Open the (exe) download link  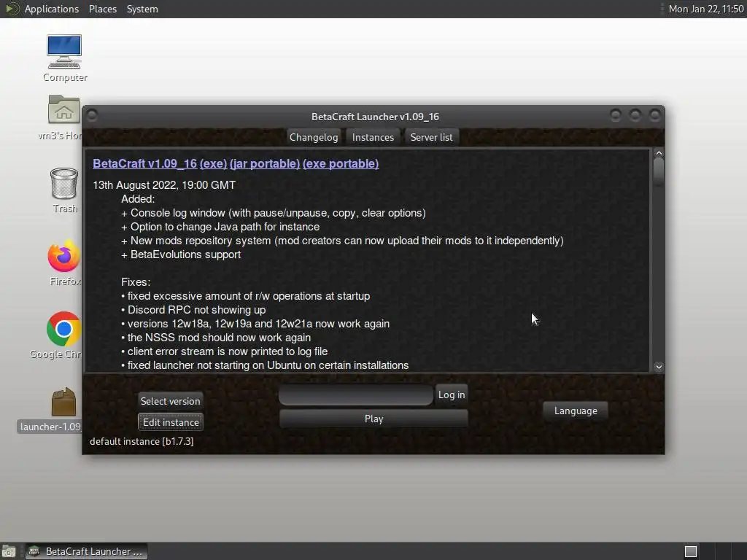pyautogui.click(x=214, y=163)
